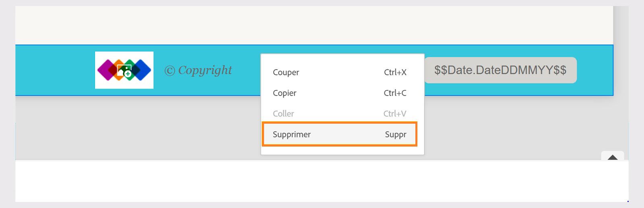Choose Copier from the context menu
This screenshot has height=208, width=644.
[285, 93]
